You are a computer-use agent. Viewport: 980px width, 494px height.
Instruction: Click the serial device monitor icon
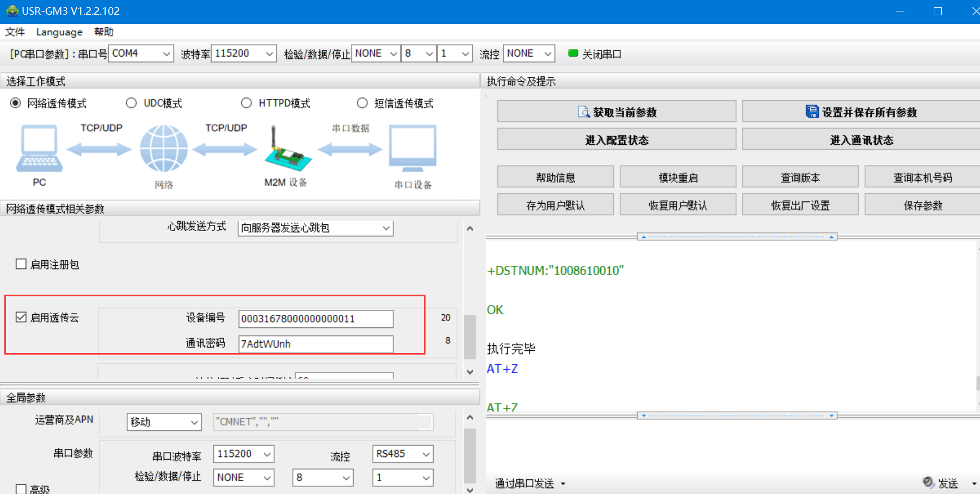point(412,148)
